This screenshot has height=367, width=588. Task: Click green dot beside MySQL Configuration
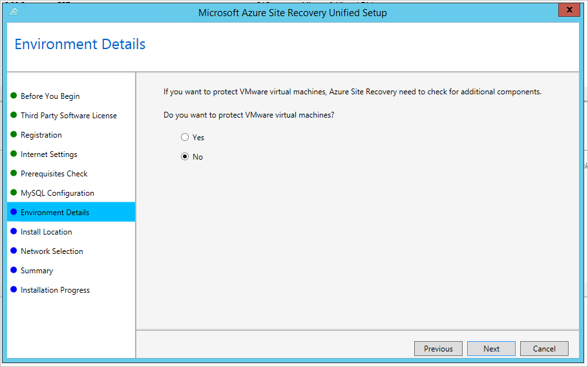tap(14, 193)
